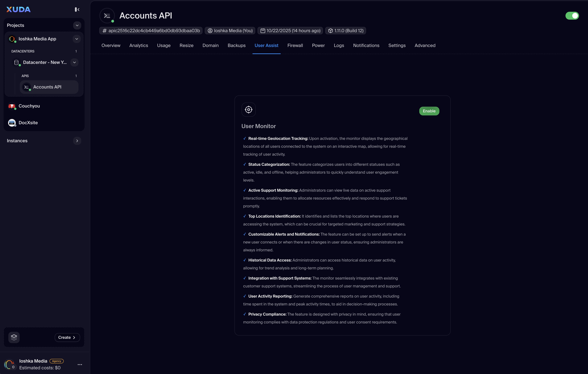Click the User Monitor target icon
The image size is (588, 374).
(248, 110)
